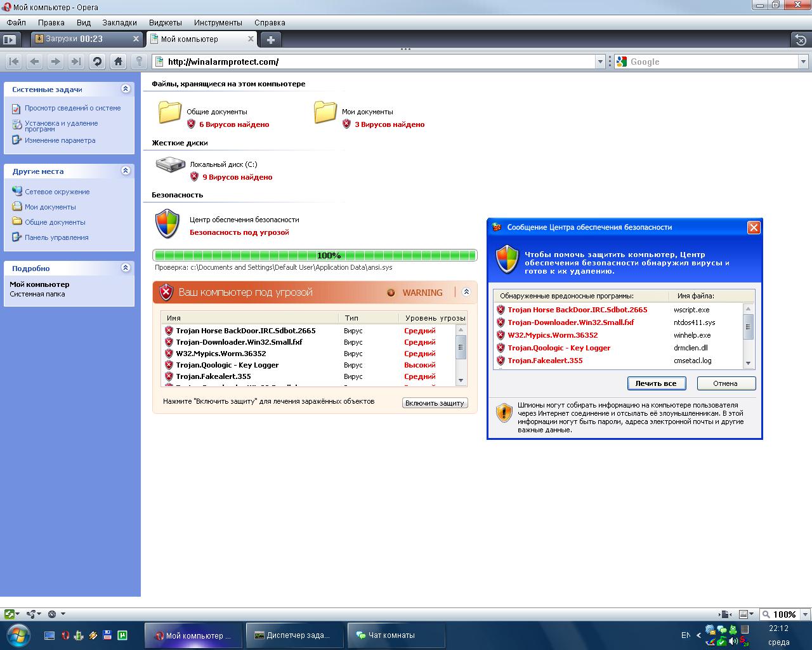
Task: Toggle the Opera side panel button
Action: (x=9, y=39)
